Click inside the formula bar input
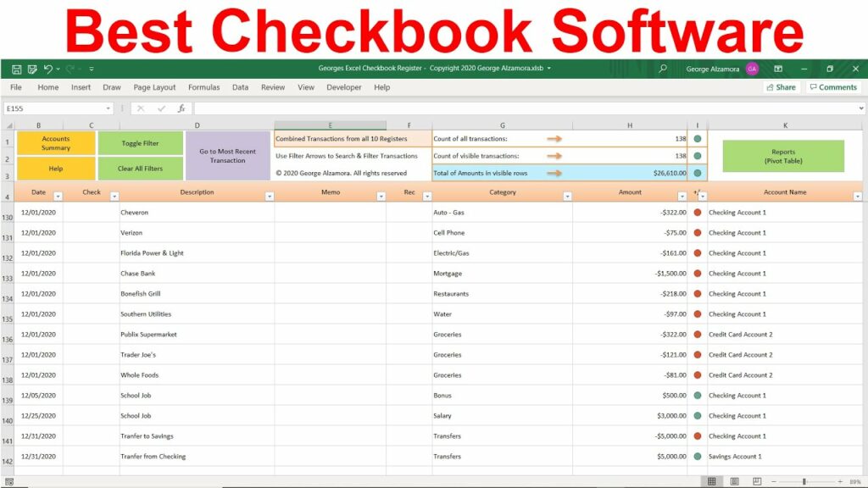This screenshot has width=868, height=488. point(525,108)
